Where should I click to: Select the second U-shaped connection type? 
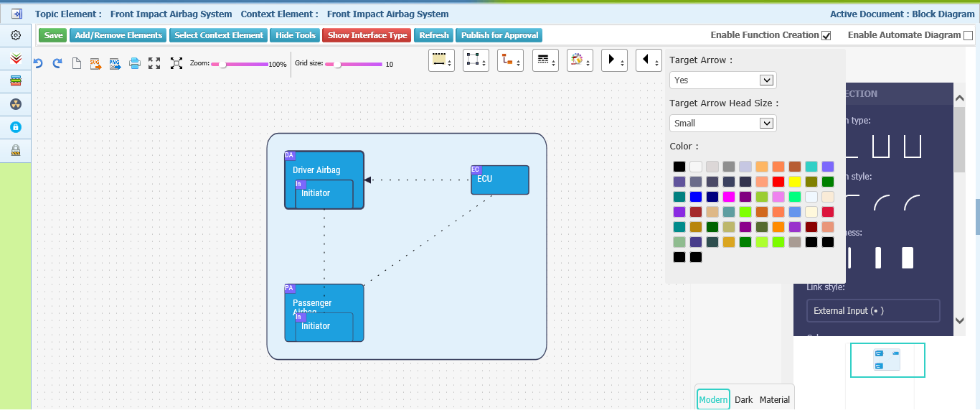(912, 147)
